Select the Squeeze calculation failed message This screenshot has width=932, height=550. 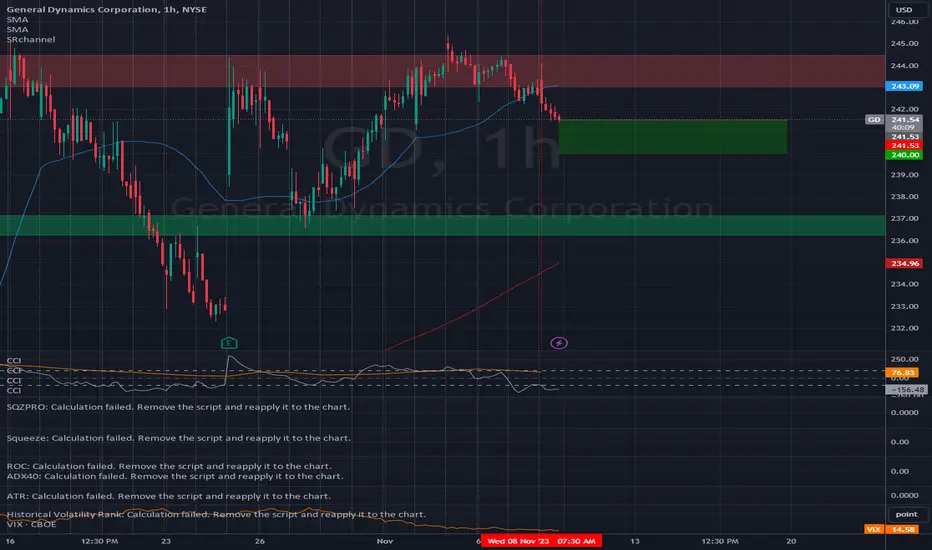pyautogui.click(x=178, y=438)
